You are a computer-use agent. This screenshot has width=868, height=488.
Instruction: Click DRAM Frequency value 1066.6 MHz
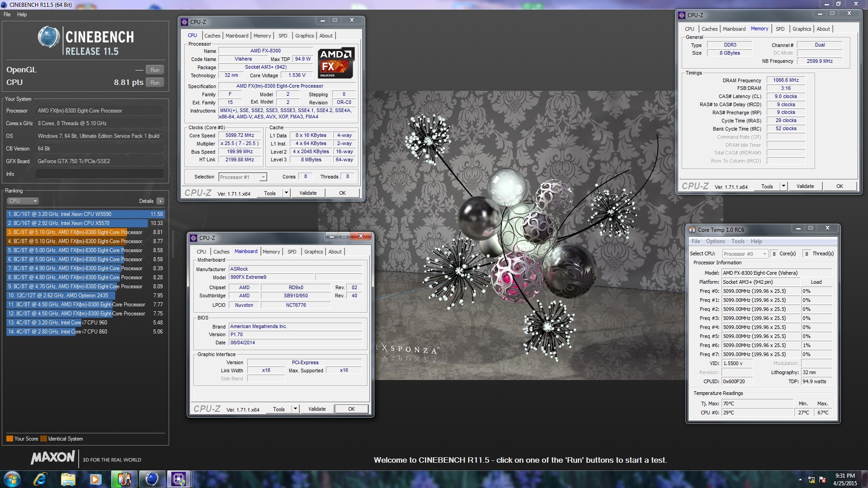(786, 80)
